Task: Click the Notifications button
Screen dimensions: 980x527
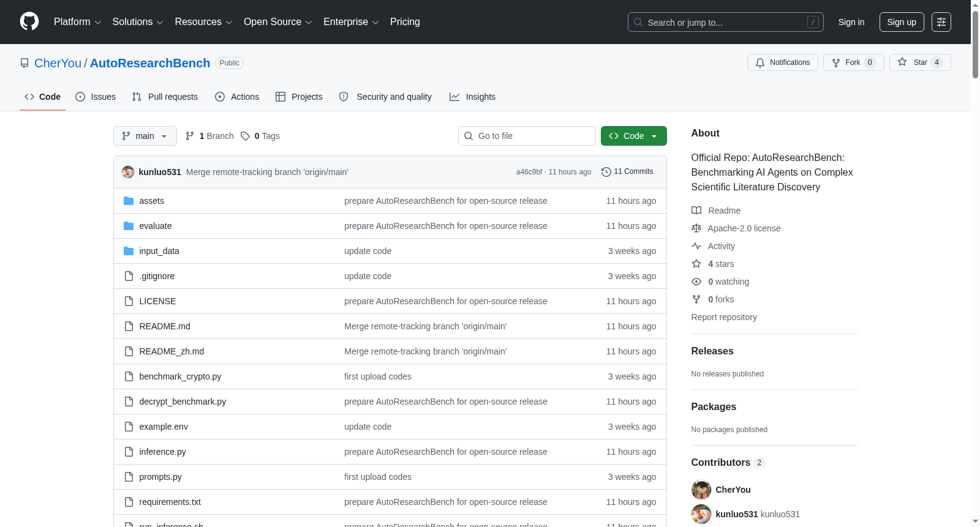Action: [x=783, y=62]
